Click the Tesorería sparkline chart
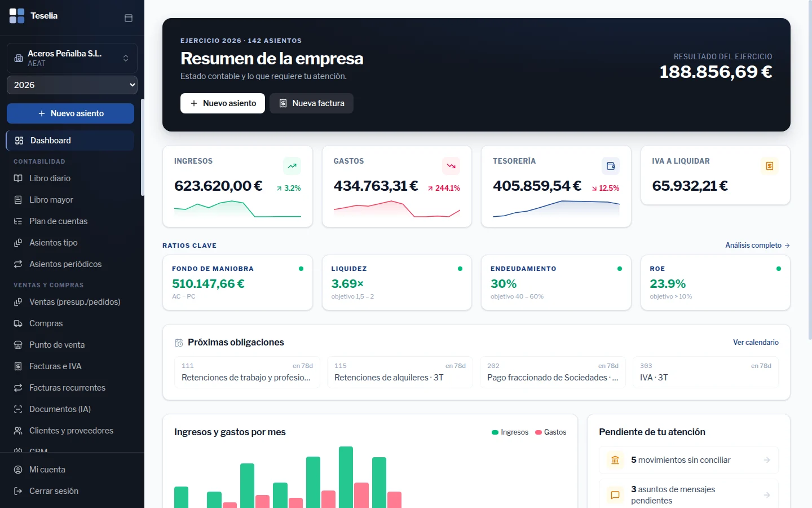The image size is (812, 508). pos(556,209)
